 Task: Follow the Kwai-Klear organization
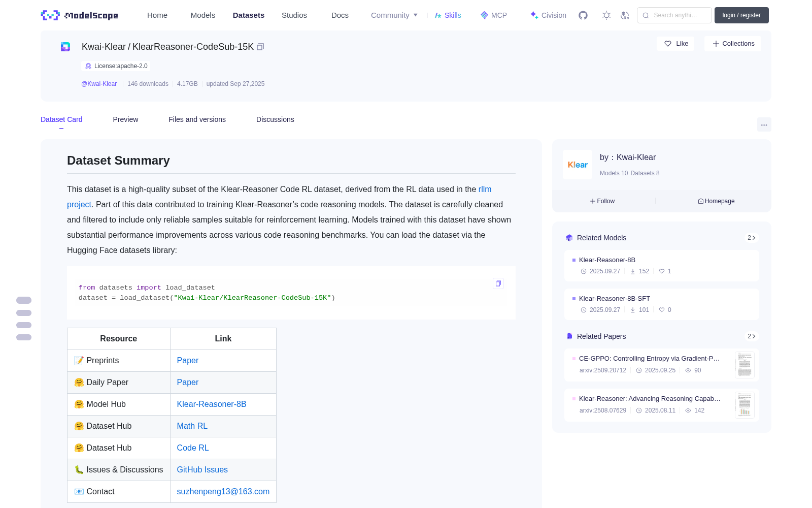pyautogui.click(x=602, y=201)
